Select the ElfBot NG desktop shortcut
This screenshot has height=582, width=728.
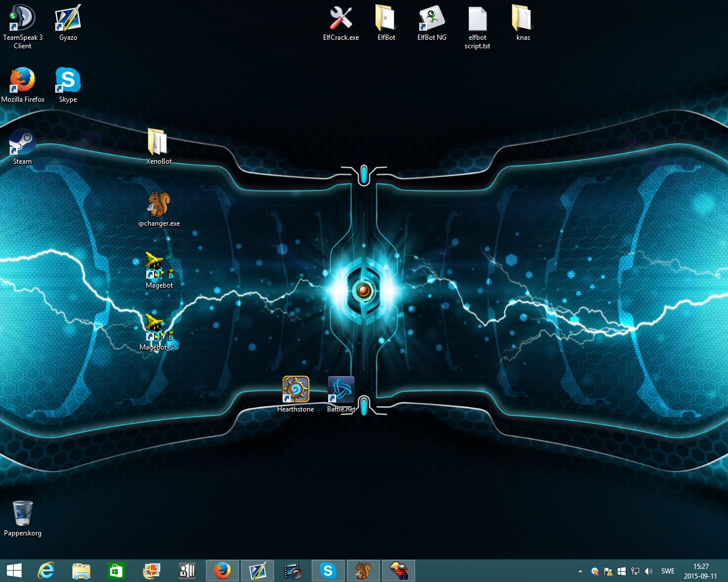point(432,23)
